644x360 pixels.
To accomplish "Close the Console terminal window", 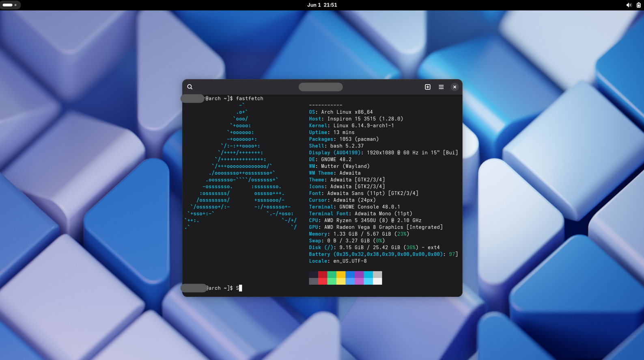I will point(454,87).
